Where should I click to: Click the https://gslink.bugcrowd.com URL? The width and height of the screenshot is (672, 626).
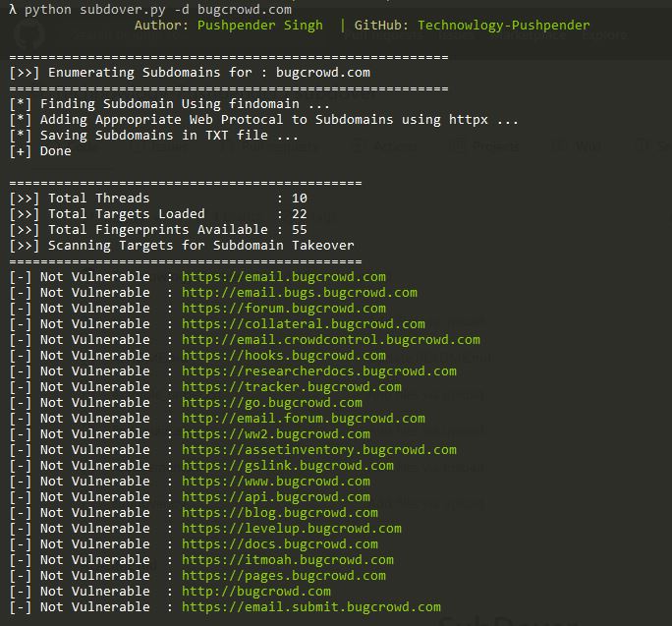(288, 466)
